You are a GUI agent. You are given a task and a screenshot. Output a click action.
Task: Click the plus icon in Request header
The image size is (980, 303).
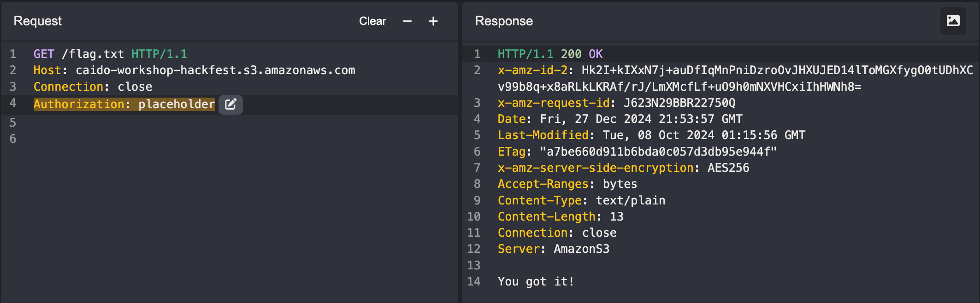point(433,21)
